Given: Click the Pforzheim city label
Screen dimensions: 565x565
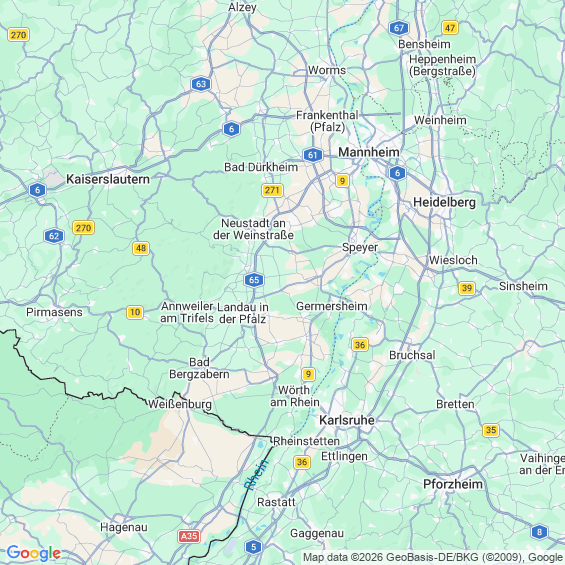Looking at the screenshot, I should pyautogui.click(x=453, y=484).
